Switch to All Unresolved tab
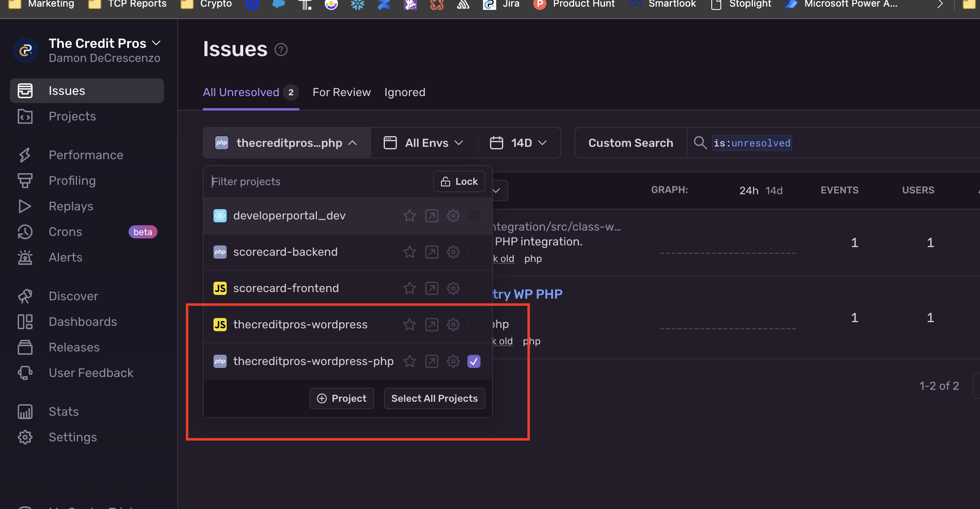This screenshot has width=980, height=509. [x=251, y=92]
